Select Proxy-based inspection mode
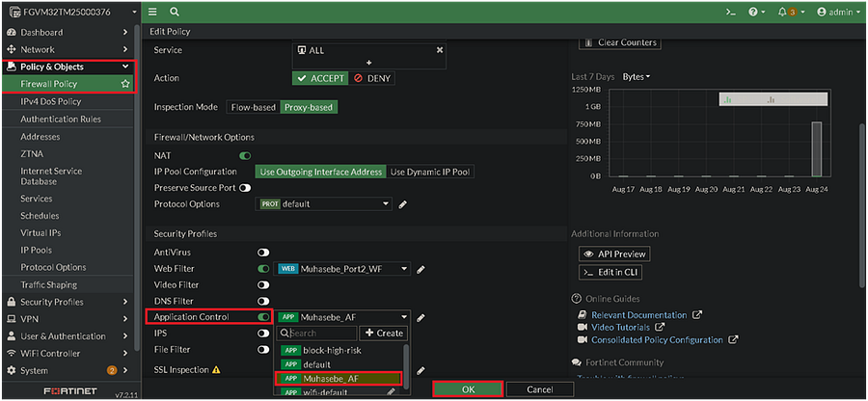Image resolution: width=868 pixels, height=401 pixels. click(309, 107)
